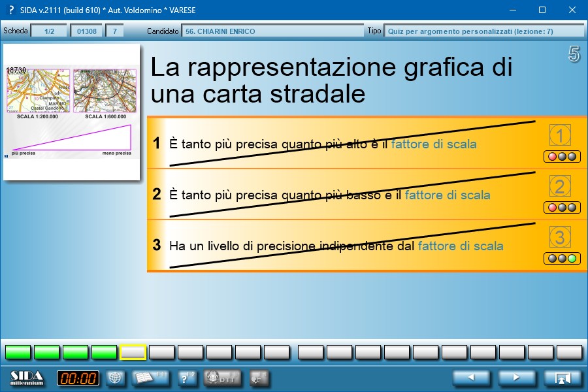Image resolution: width=588 pixels, height=392 pixels.
Task: Open 'fattore di scala' link in answer 3
Action: [x=461, y=246]
